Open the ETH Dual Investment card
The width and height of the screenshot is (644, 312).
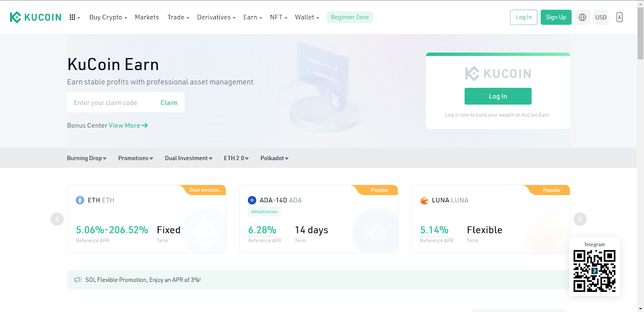(x=147, y=219)
